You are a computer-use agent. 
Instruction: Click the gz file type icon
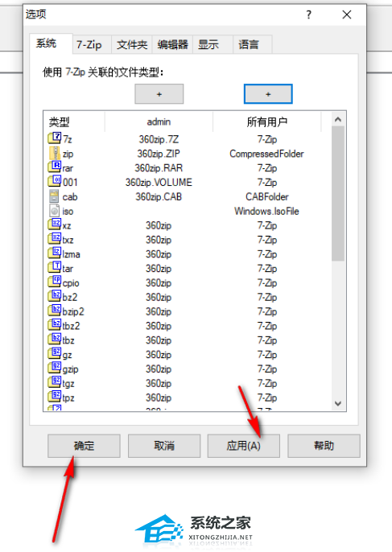click(x=55, y=354)
